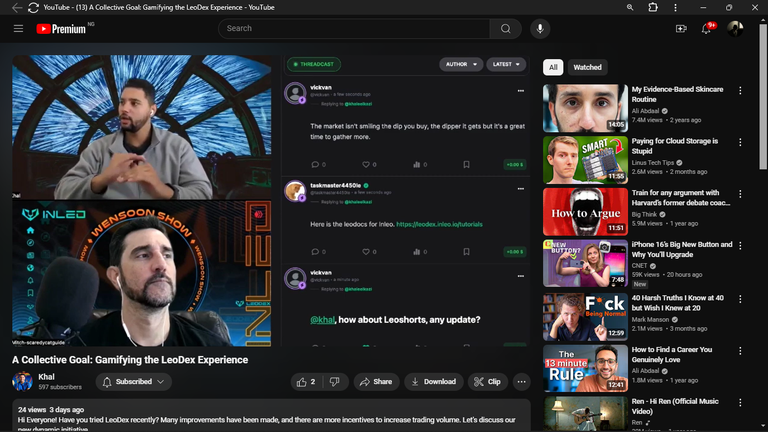Open 13 minute Rule video thumbnail
The width and height of the screenshot is (768, 432).
tap(585, 368)
